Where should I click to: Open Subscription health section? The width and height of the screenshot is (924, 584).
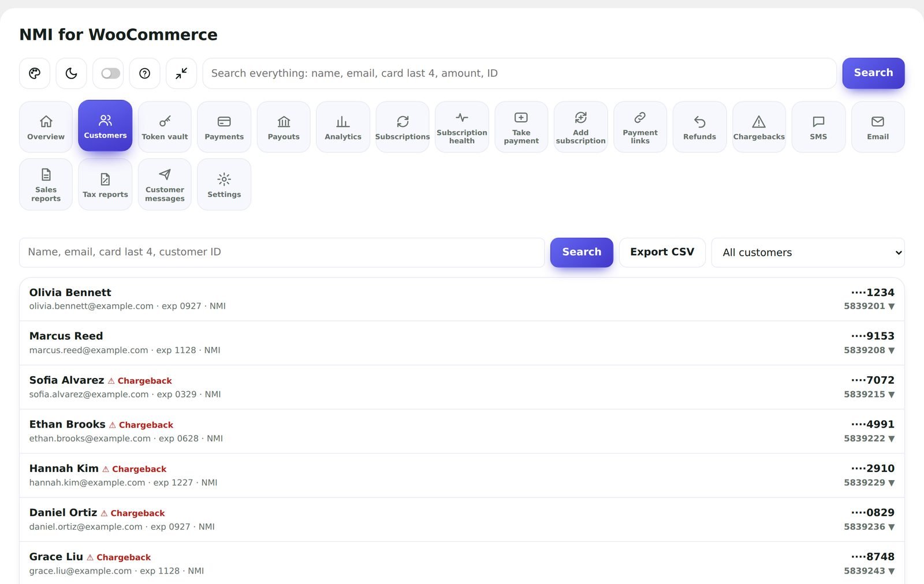462,127
